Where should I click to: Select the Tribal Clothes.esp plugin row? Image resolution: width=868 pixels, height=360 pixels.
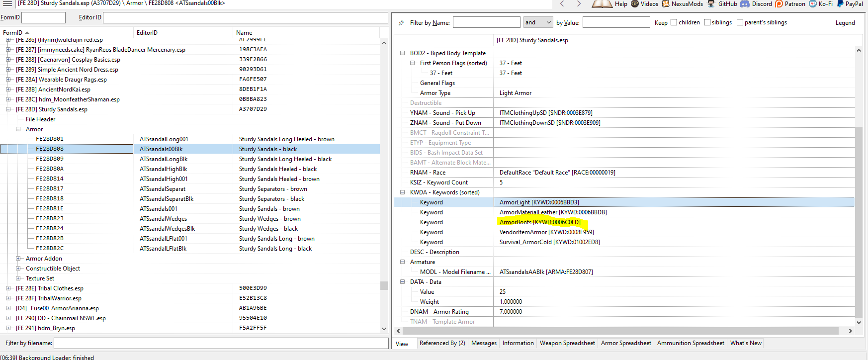pos(190,288)
